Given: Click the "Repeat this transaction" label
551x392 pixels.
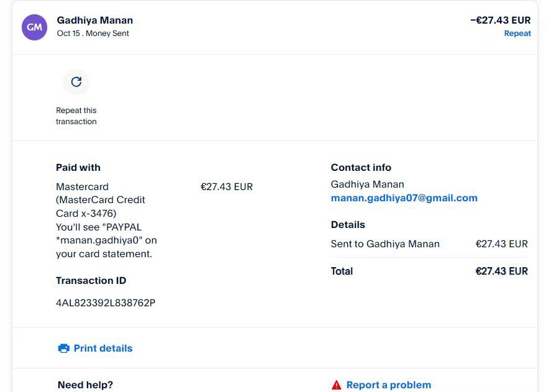Looking at the screenshot, I should pyautogui.click(x=76, y=116).
